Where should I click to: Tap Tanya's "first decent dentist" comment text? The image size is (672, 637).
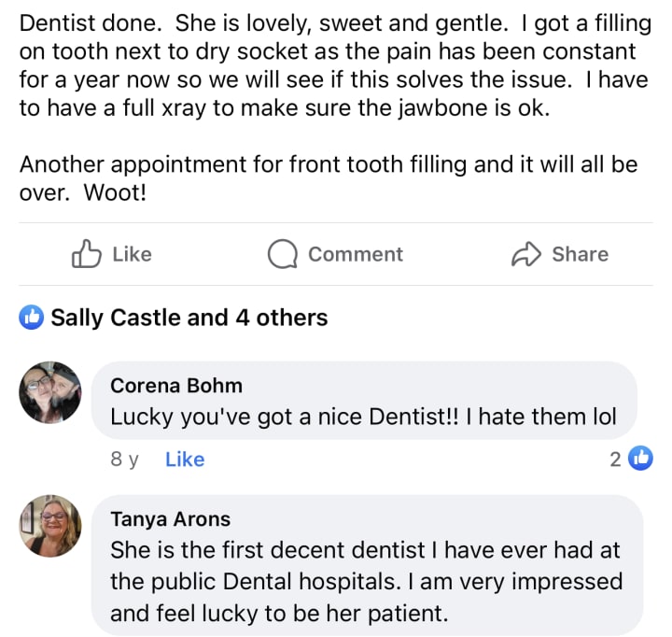coord(366,581)
